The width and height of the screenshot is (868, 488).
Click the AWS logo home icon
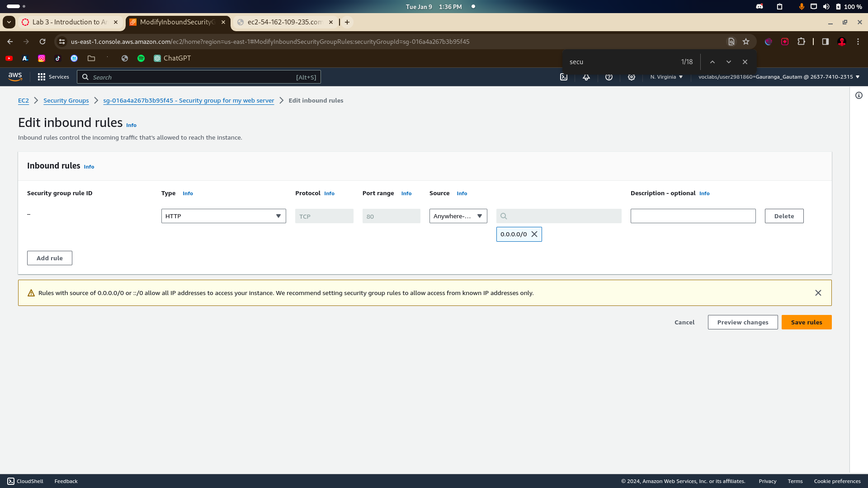(15, 77)
